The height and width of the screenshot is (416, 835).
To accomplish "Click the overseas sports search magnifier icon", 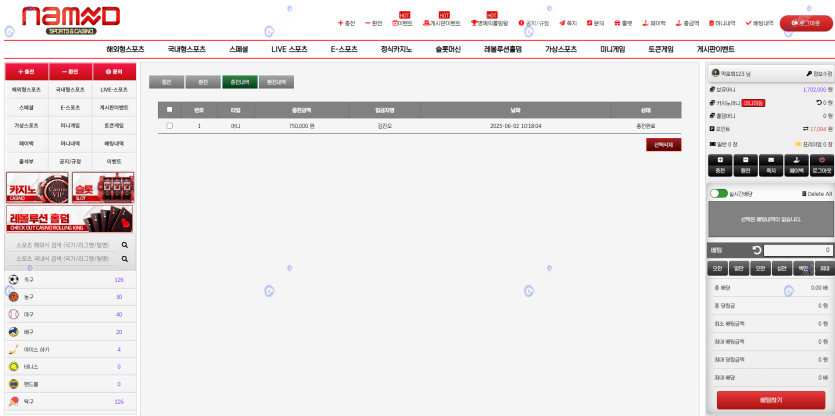I will click(125, 244).
